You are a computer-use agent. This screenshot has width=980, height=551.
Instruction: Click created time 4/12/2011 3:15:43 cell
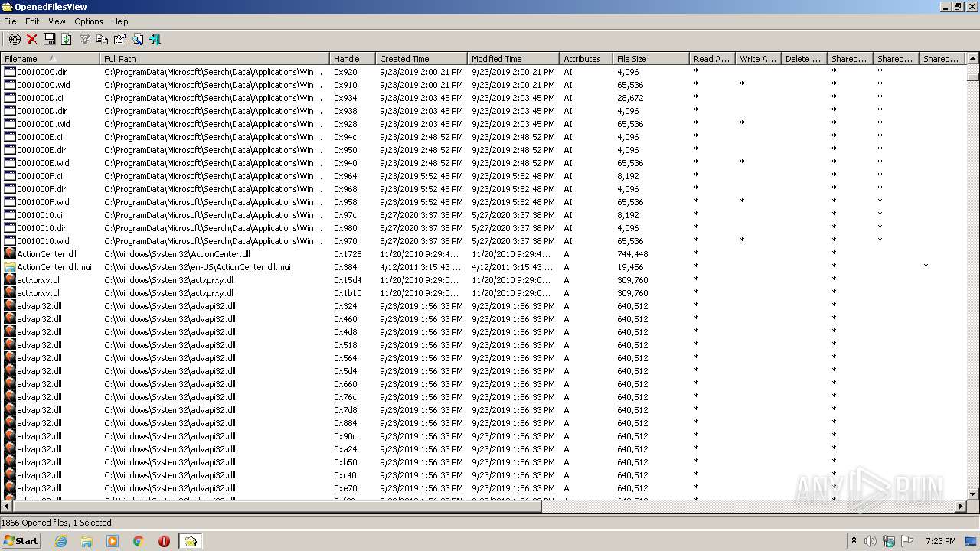(421, 267)
